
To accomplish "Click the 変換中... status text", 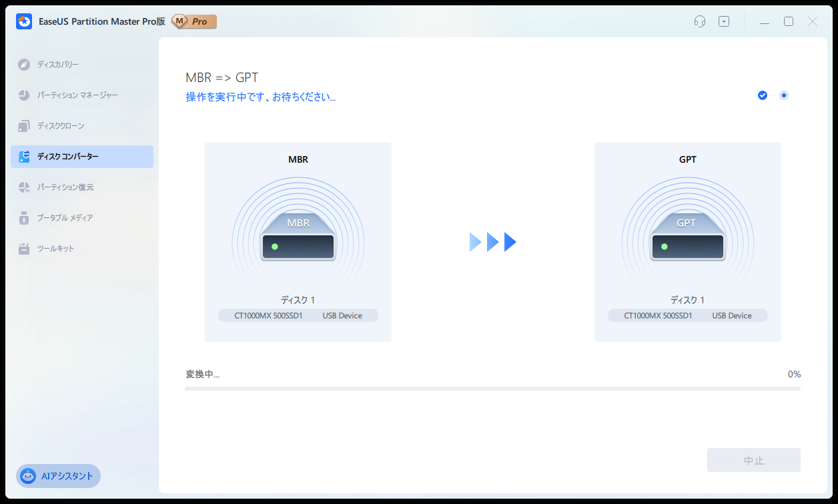I will pyautogui.click(x=203, y=374).
